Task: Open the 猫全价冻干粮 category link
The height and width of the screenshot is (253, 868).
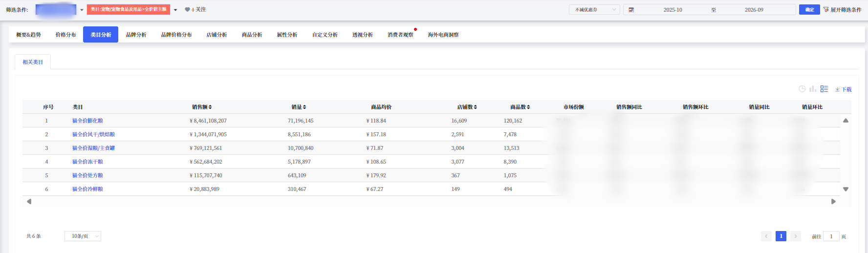Action: coord(87,162)
